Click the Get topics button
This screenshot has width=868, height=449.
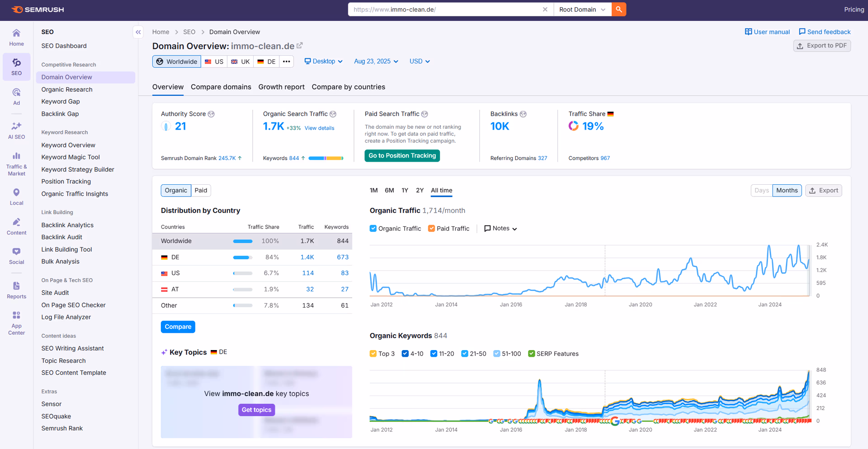(256, 410)
